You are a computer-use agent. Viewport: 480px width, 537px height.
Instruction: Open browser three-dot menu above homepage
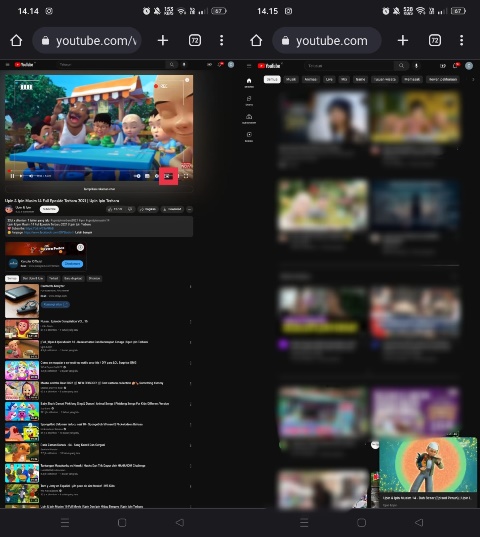click(462, 40)
